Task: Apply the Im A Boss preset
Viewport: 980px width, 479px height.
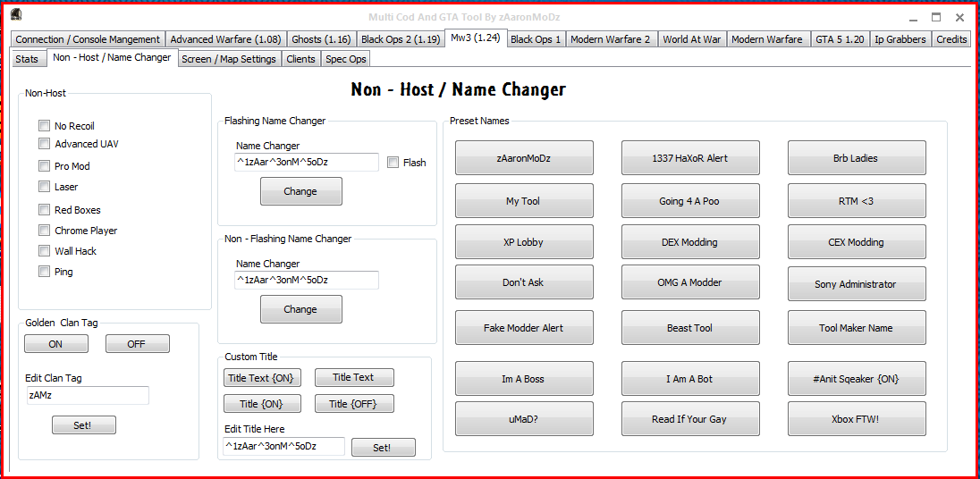Action: 524,378
